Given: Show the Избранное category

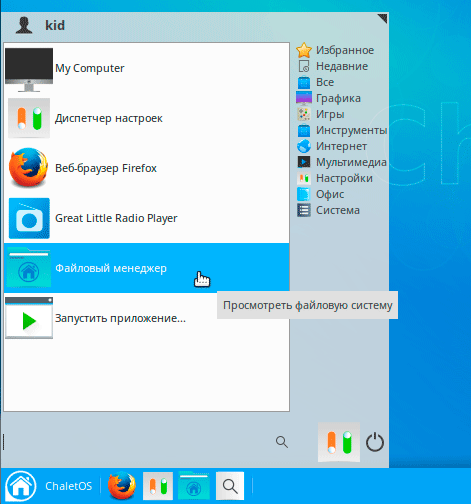Looking at the screenshot, I should tap(335, 50).
